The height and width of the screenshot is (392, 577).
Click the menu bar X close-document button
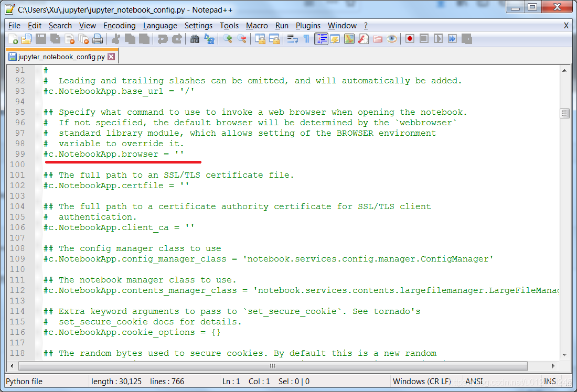coord(566,26)
